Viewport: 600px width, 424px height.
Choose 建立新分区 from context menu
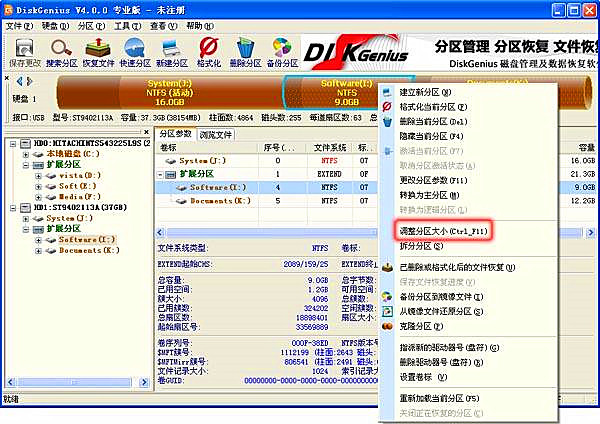pos(467,92)
